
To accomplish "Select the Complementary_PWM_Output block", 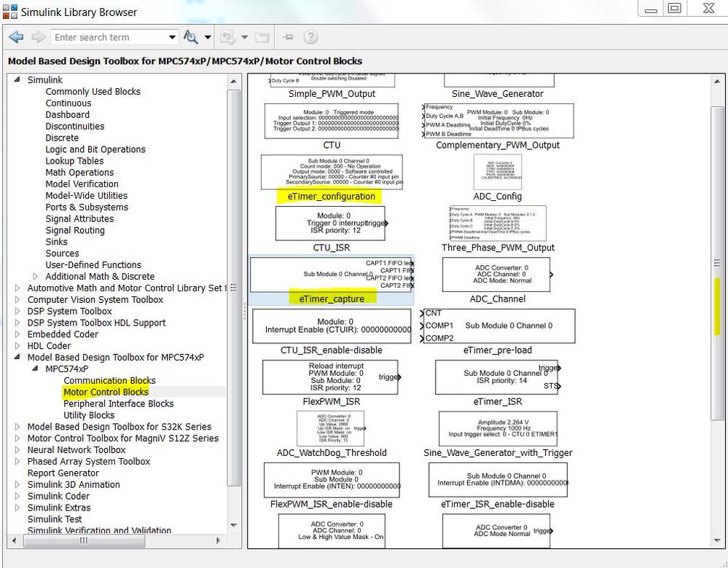I will pos(498,121).
